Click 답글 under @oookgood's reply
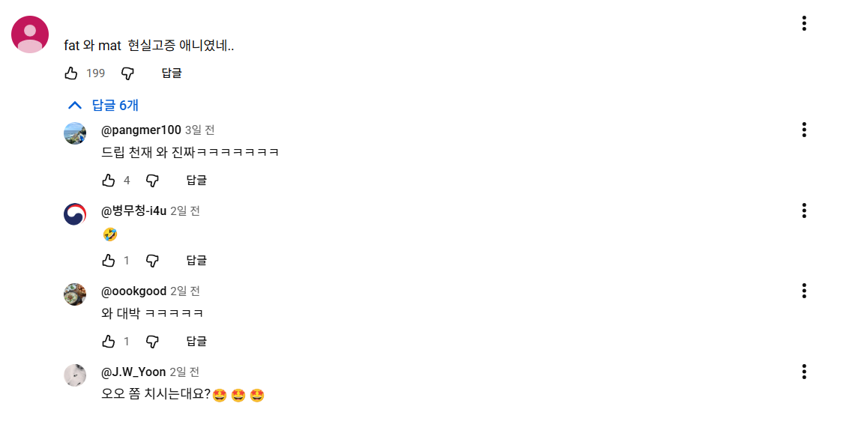Viewport: 868px width, 445px height. click(196, 342)
